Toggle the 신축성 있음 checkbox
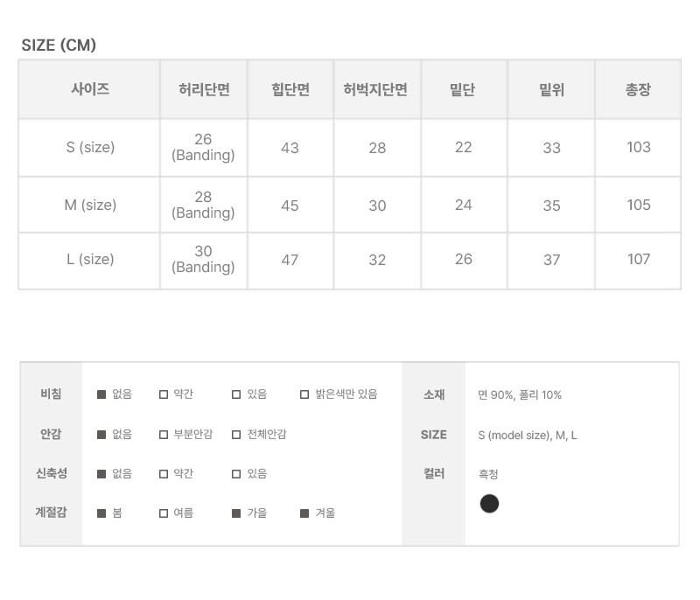This screenshot has width=700, height=600. [x=236, y=474]
